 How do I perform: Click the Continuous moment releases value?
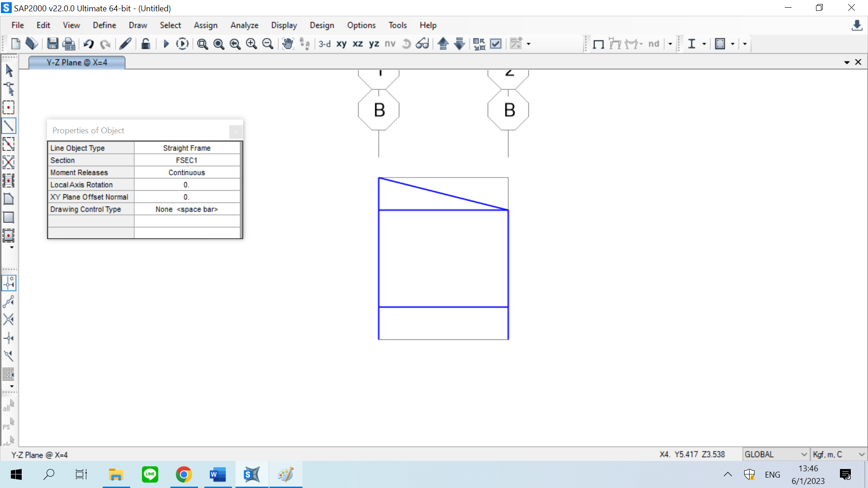click(x=187, y=173)
